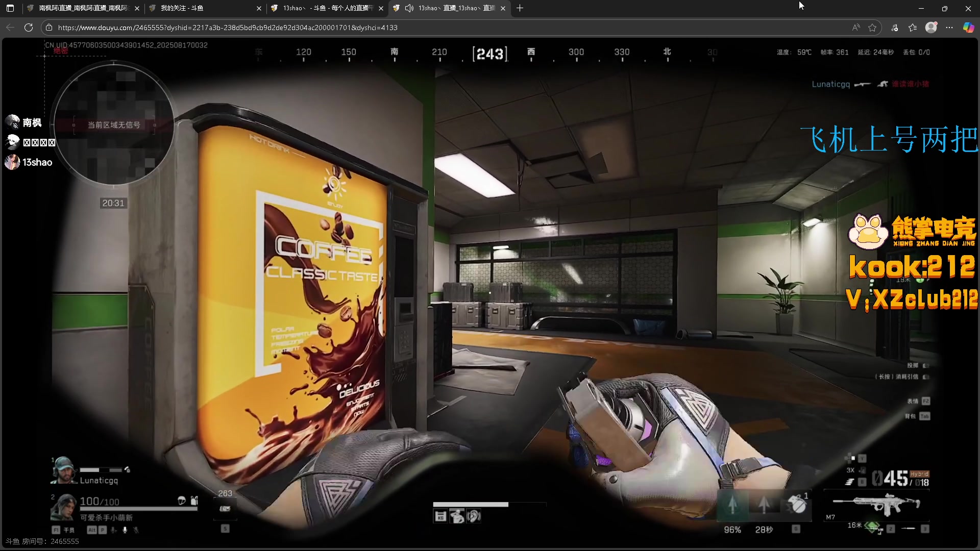
Task: Click 可爱杀手小萌新's operator portrait
Action: [63, 507]
